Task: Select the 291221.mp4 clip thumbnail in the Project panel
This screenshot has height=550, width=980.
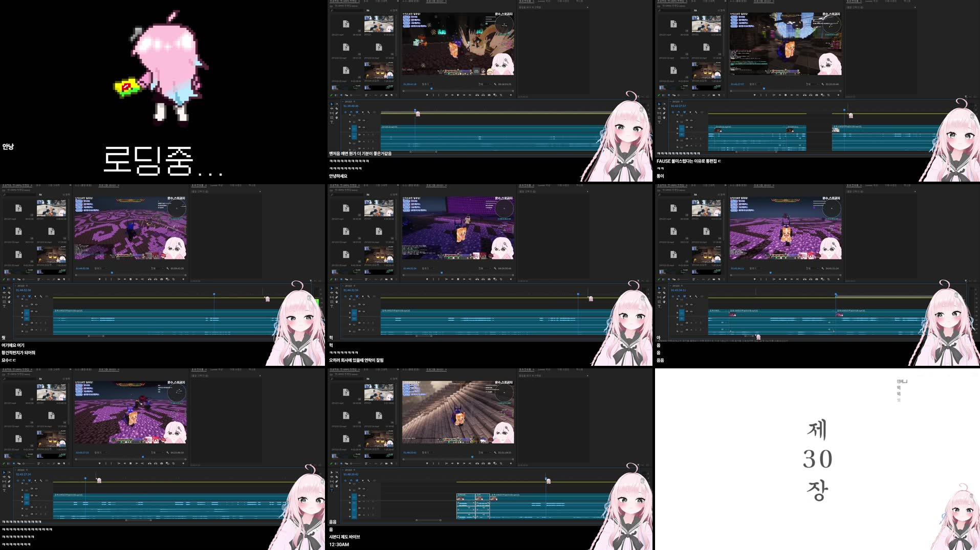Action: click(x=346, y=26)
